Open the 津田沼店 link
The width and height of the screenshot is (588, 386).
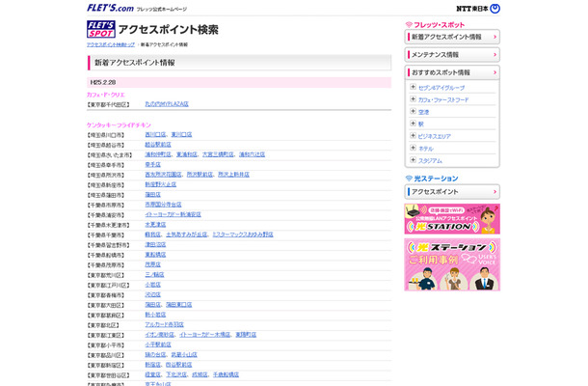click(x=155, y=244)
